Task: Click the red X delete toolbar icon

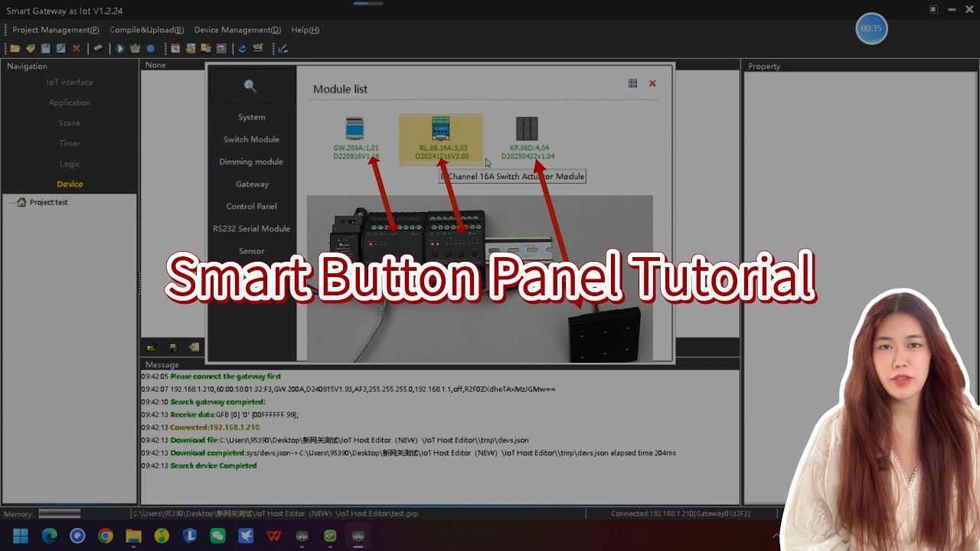Action: coord(77,48)
